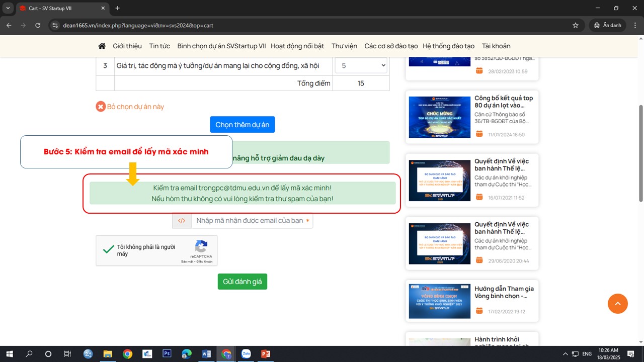Show hidden system tray icons
Screen dimensions: 644x362
click(x=565, y=354)
